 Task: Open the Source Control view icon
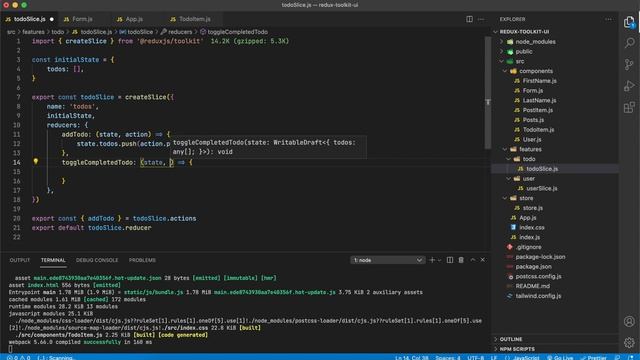tap(629, 64)
